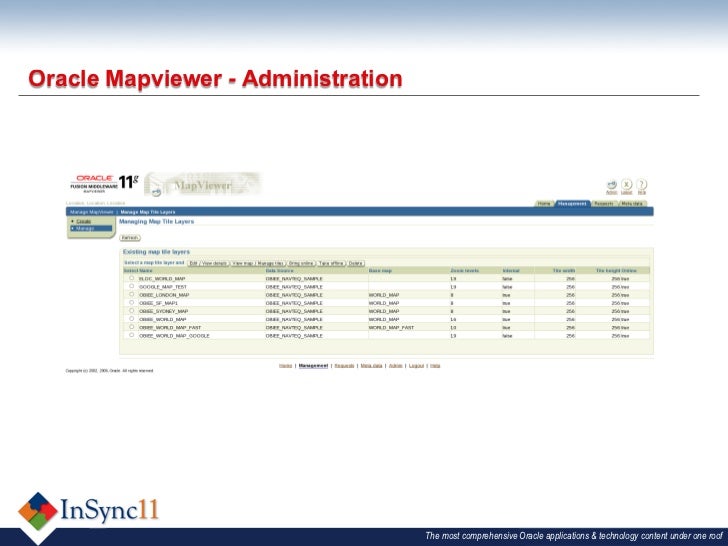
Task: Click the footer Requests link
Action: [344, 366]
